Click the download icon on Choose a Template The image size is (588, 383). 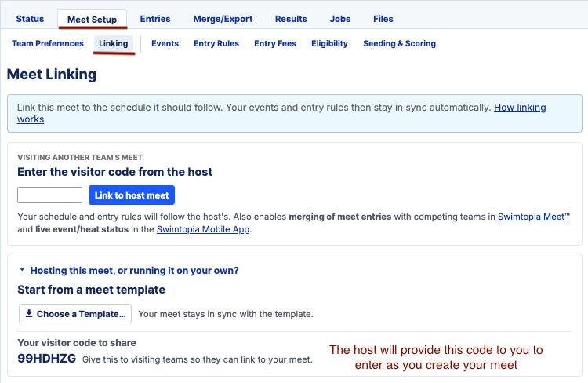(x=29, y=313)
